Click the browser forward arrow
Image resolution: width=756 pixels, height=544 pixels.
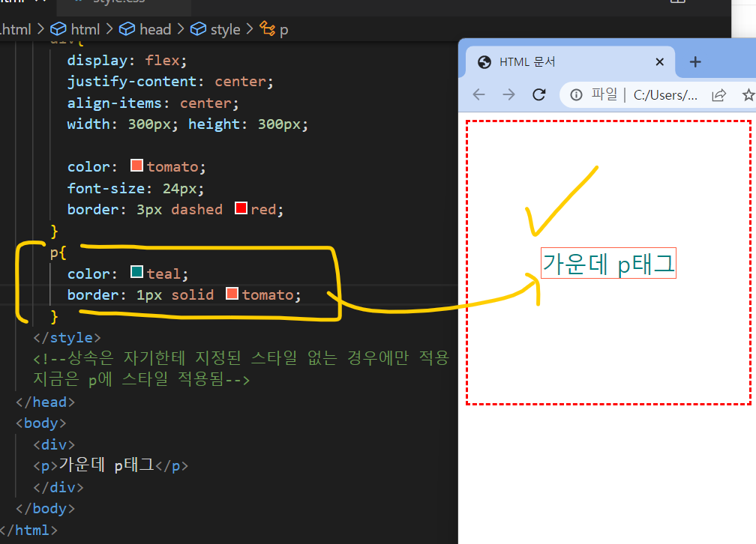[x=508, y=94]
